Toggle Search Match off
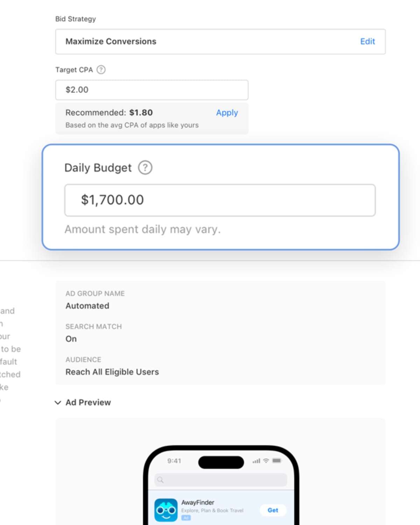Image resolution: width=420 pixels, height=525 pixels. [71, 338]
